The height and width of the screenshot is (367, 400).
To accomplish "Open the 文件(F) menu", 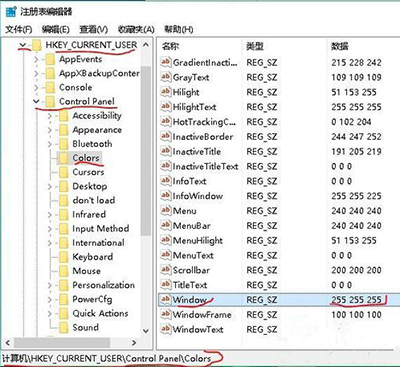I will pos(19,30).
